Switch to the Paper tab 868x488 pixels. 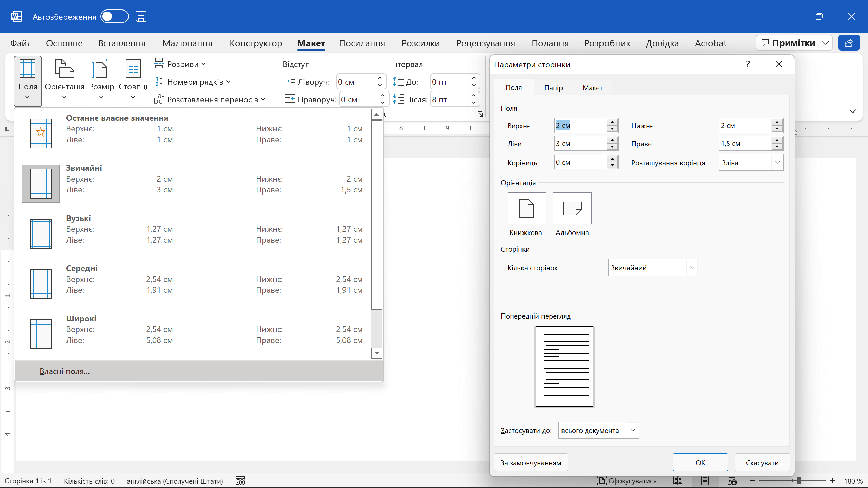pyautogui.click(x=553, y=88)
